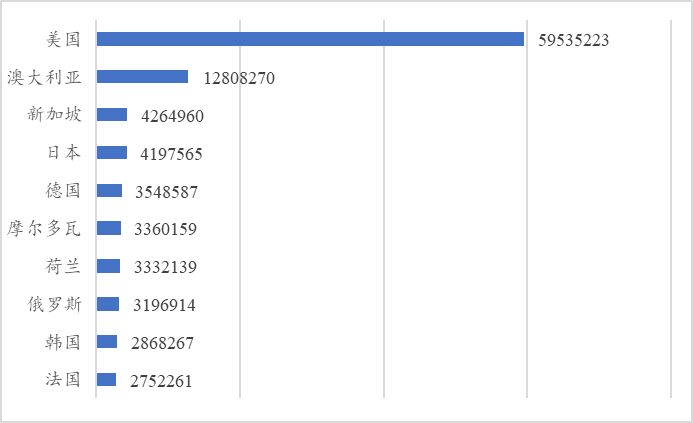693x423 pixels.
Task: Select the 荷兰 bar
Action: [x=108, y=266]
